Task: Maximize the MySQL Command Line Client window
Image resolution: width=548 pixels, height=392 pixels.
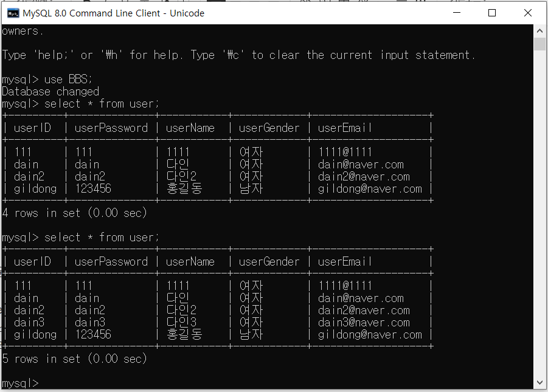Action: click(x=492, y=13)
